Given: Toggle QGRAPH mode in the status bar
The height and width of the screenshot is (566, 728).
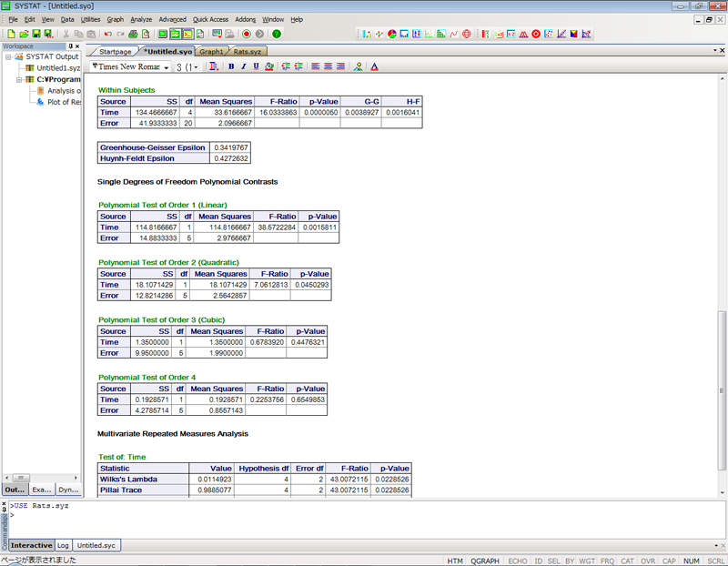Looking at the screenshot, I should (485, 561).
